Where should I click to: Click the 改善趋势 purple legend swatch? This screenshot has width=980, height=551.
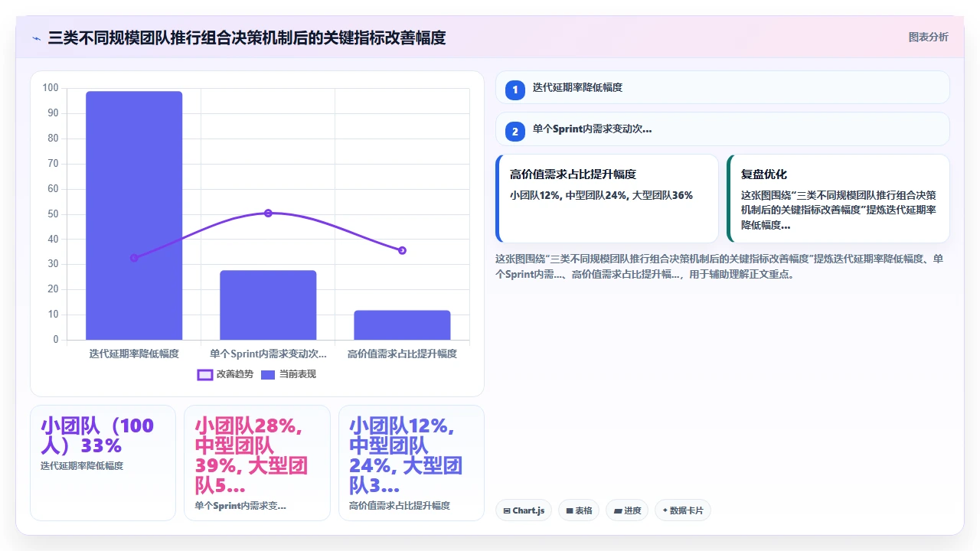pyautogui.click(x=204, y=375)
